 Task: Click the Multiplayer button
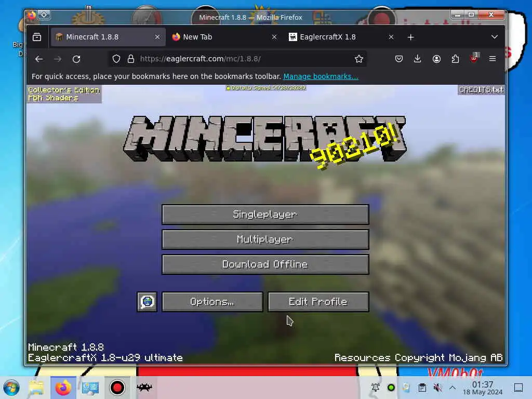tap(265, 240)
